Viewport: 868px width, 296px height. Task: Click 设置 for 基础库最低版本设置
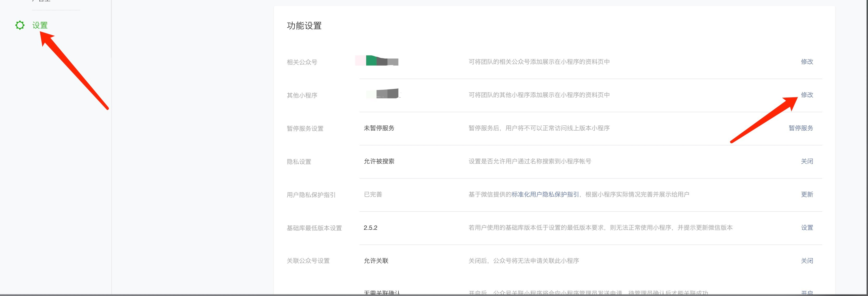point(807,228)
